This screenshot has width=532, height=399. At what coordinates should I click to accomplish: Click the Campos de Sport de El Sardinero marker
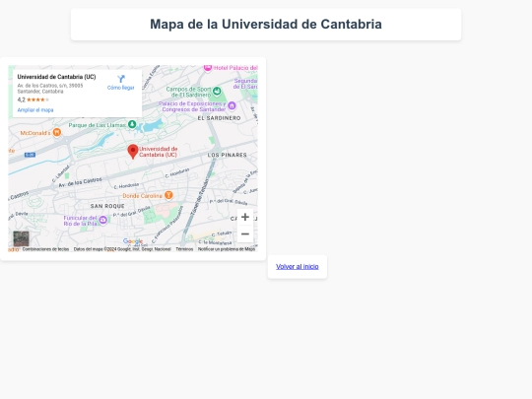pos(217,91)
